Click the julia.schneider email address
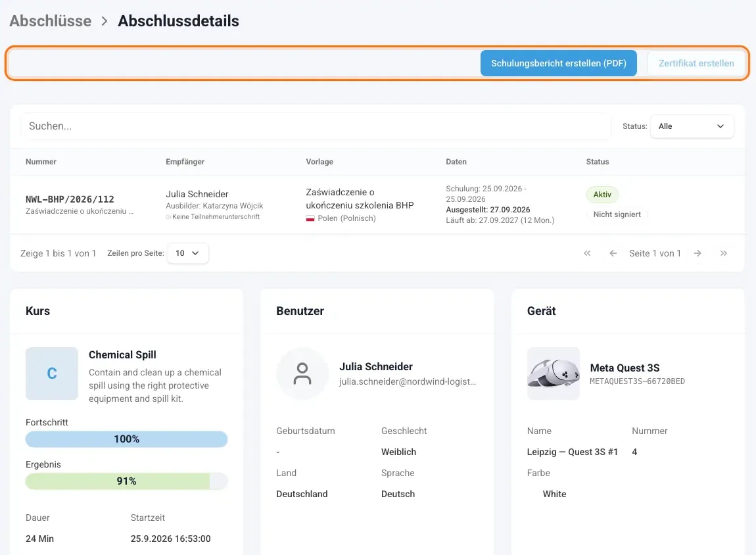756x555 pixels. point(408,381)
